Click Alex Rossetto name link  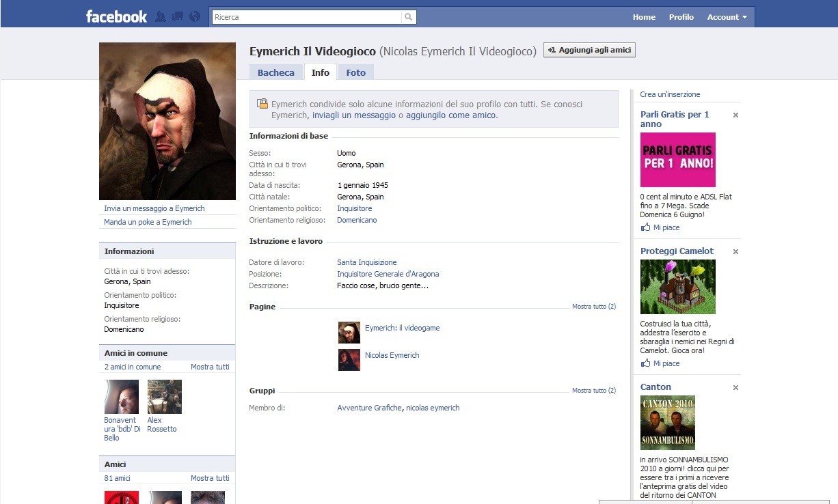pos(162,425)
